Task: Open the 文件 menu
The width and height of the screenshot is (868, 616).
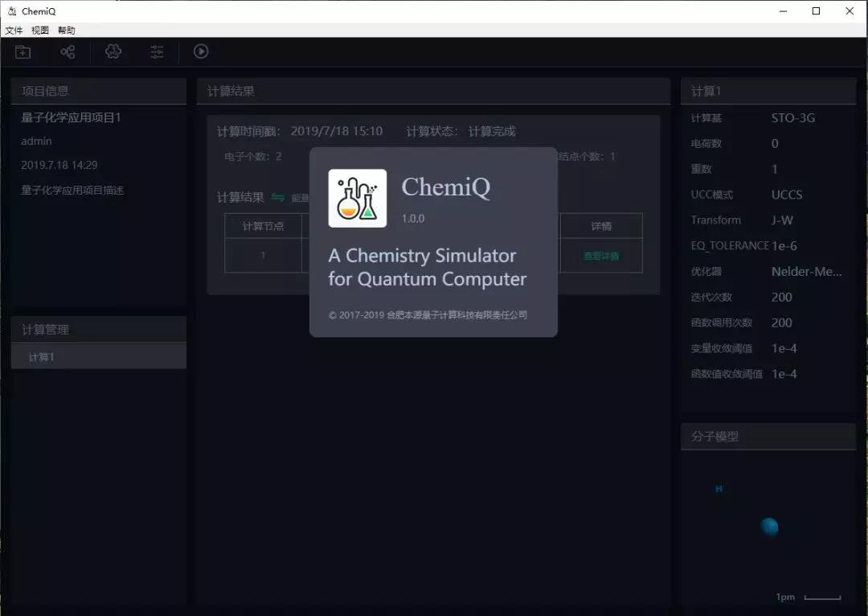Action: coord(14,30)
